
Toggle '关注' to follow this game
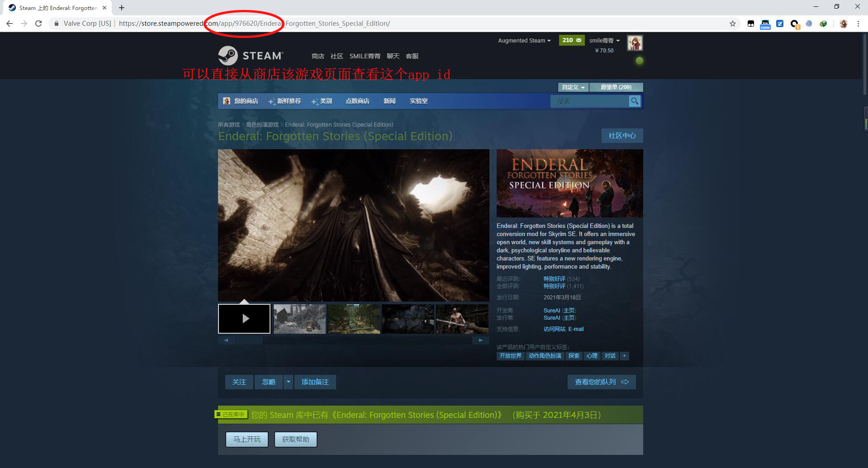(x=239, y=382)
